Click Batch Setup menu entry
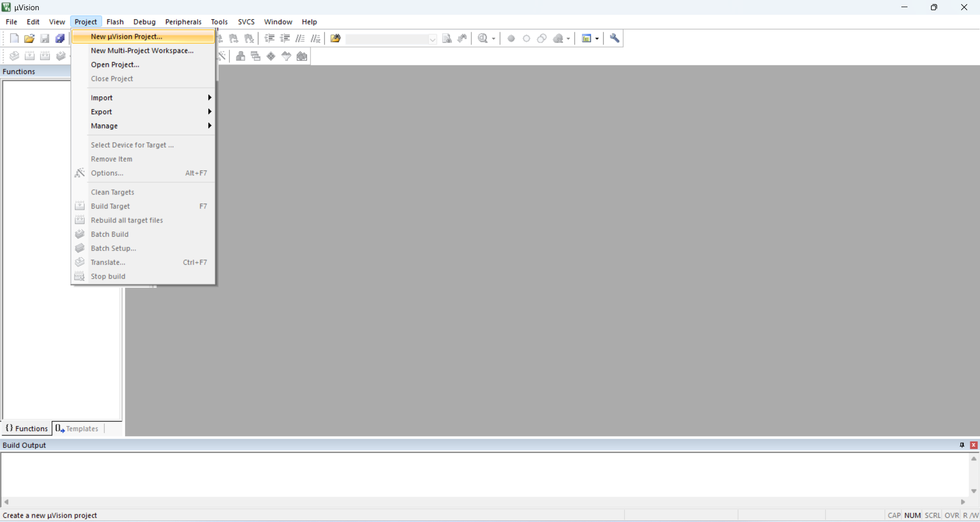Viewport: 980px width, 522px height. point(144,248)
